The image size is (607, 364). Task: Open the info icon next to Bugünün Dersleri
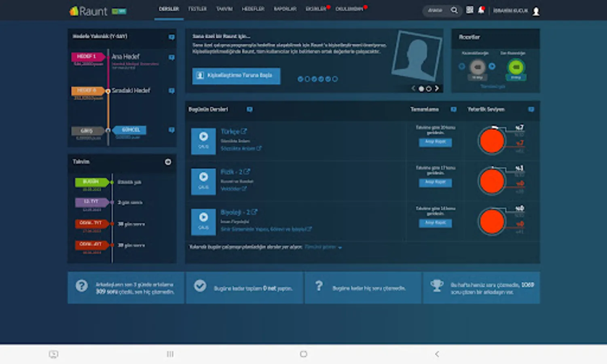250,110
